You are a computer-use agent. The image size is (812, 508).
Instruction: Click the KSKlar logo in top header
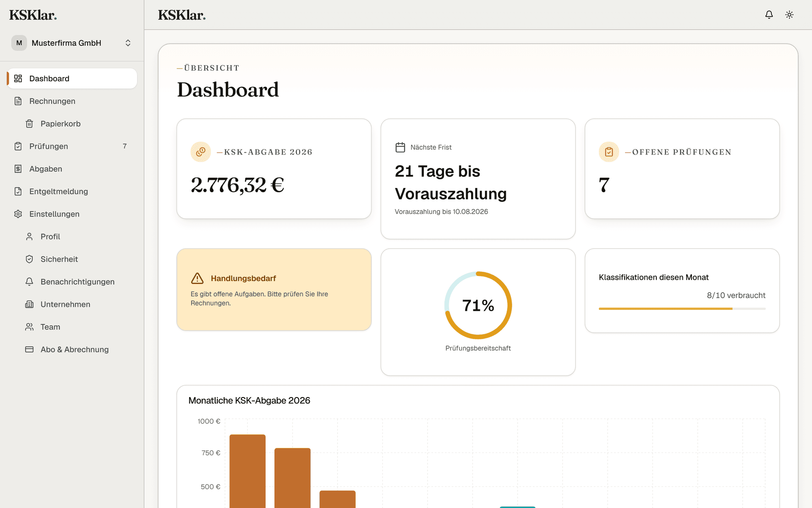pyautogui.click(x=182, y=15)
